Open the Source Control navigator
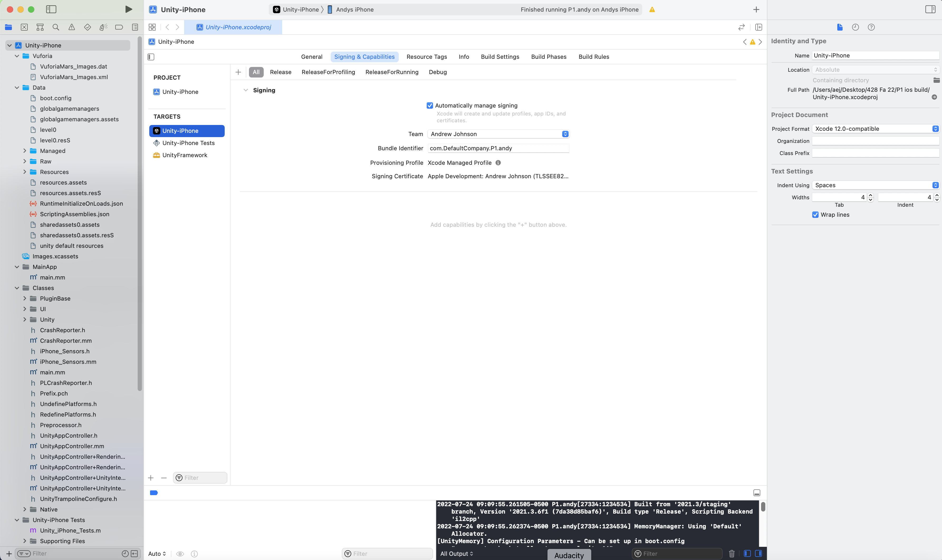 click(x=24, y=27)
